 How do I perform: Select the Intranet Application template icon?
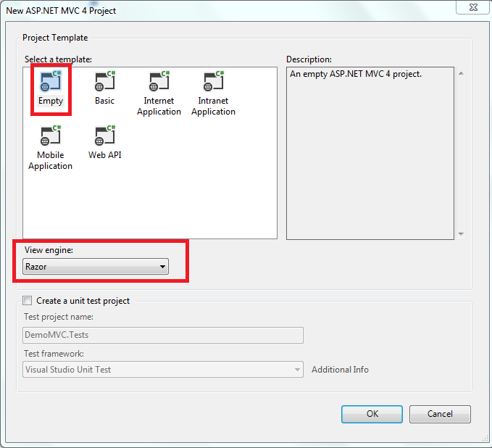[213, 81]
